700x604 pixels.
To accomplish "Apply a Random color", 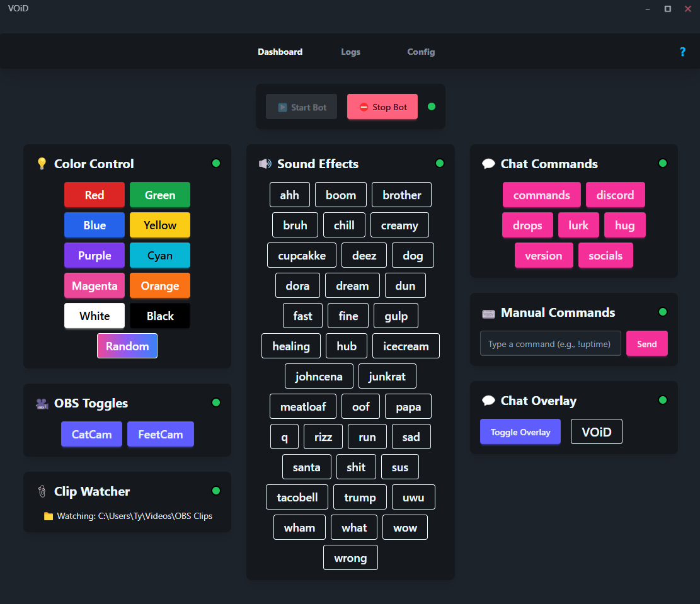I will [x=127, y=346].
